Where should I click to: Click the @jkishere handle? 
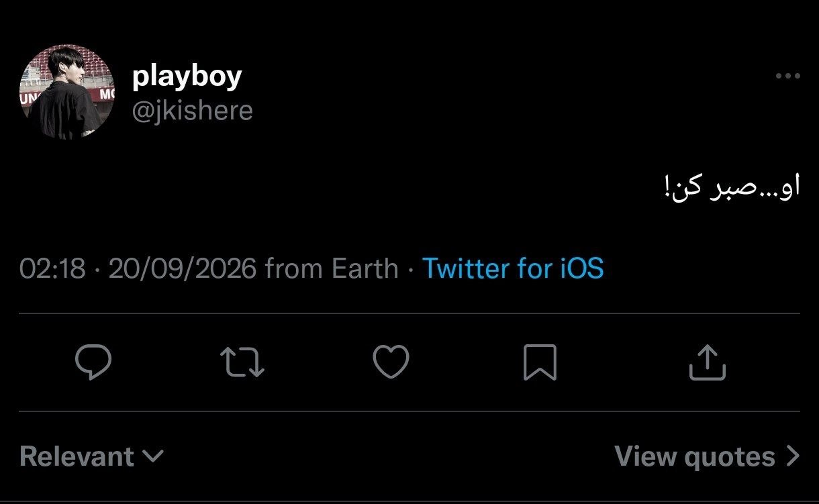pos(193,110)
